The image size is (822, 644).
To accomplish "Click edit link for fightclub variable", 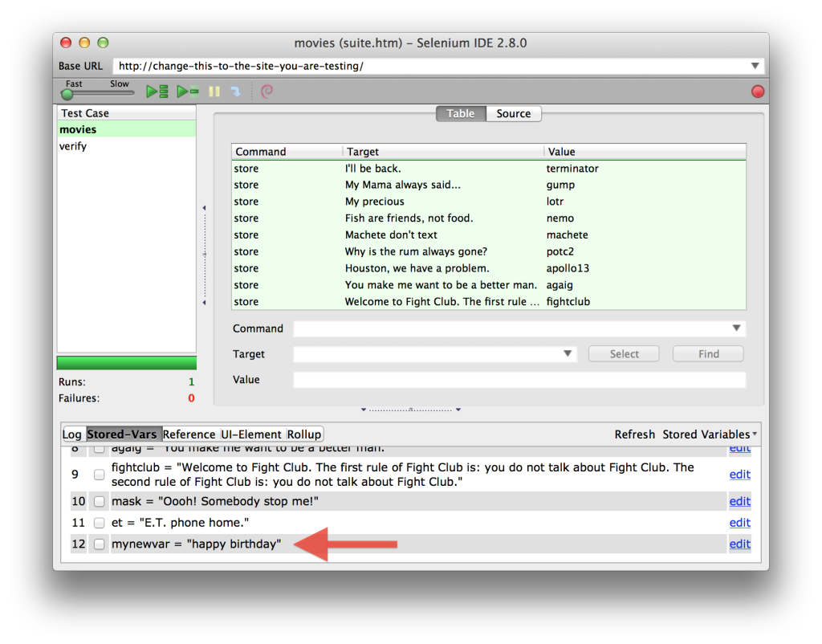I will [x=739, y=475].
